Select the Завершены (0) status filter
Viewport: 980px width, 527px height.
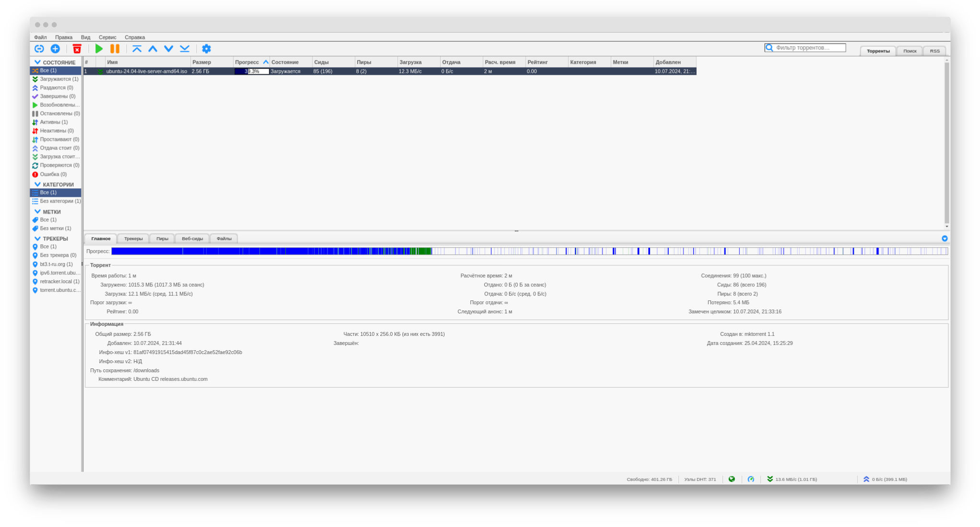(x=56, y=96)
